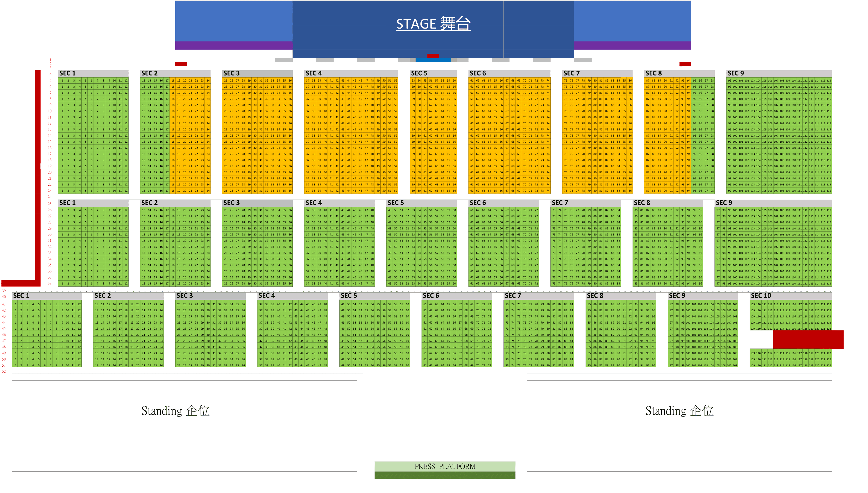Click the red marker above top SEC 2
The height and width of the screenshot is (493, 868).
pyautogui.click(x=181, y=64)
